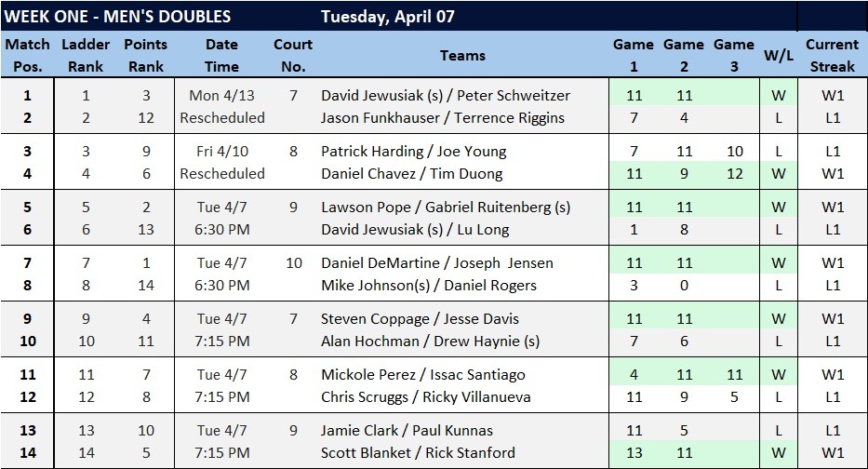Click the "Daniel Chavez / Tim Duong" team cell
Image resolution: width=868 pixels, height=469 pixels.
411,173
